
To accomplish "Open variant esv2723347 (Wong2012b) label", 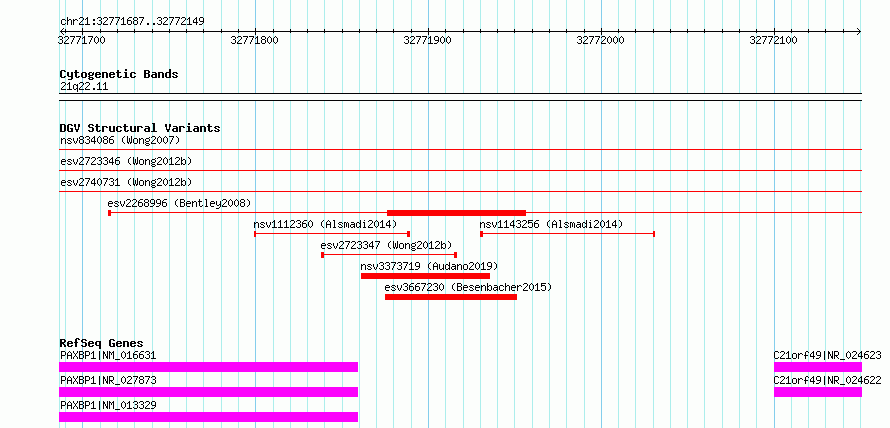I will click(386, 245).
